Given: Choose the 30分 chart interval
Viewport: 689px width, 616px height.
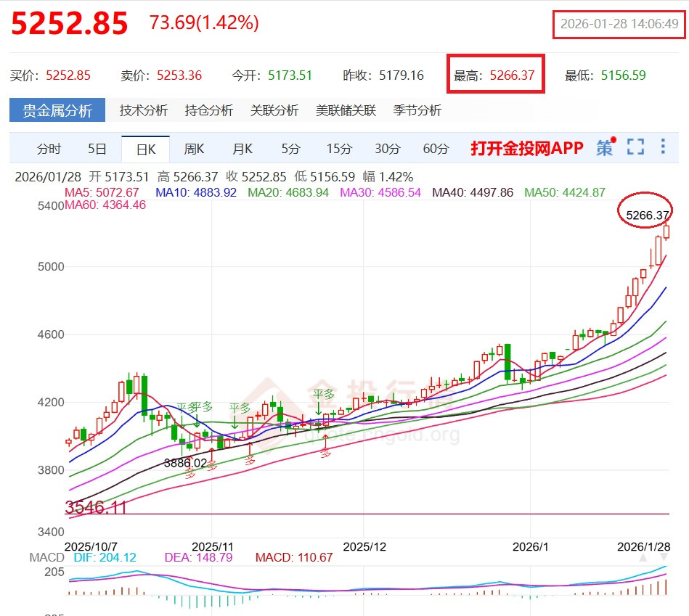Looking at the screenshot, I should tap(388, 149).
